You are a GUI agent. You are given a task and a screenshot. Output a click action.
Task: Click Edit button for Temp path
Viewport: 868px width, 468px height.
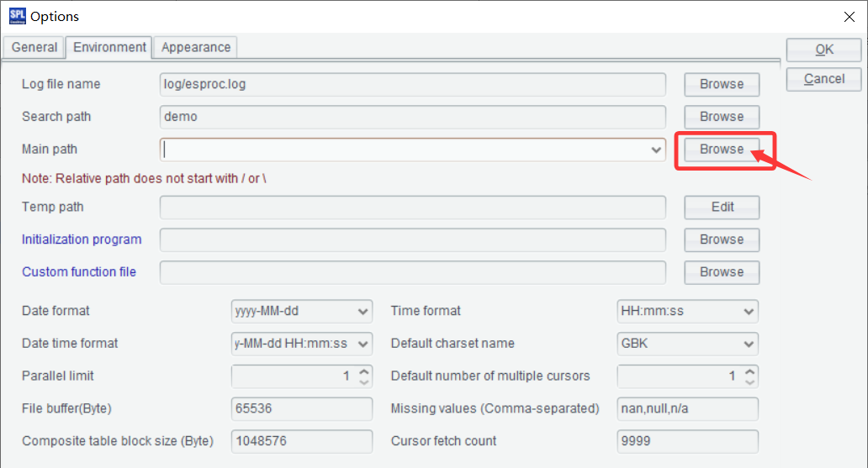[x=721, y=207]
